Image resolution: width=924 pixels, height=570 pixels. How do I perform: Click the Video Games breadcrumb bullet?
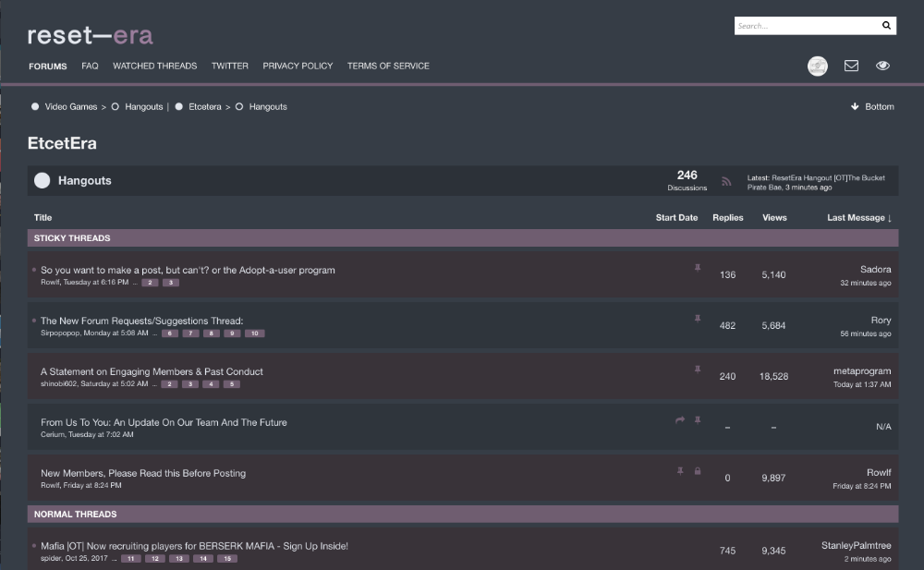point(35,106)
